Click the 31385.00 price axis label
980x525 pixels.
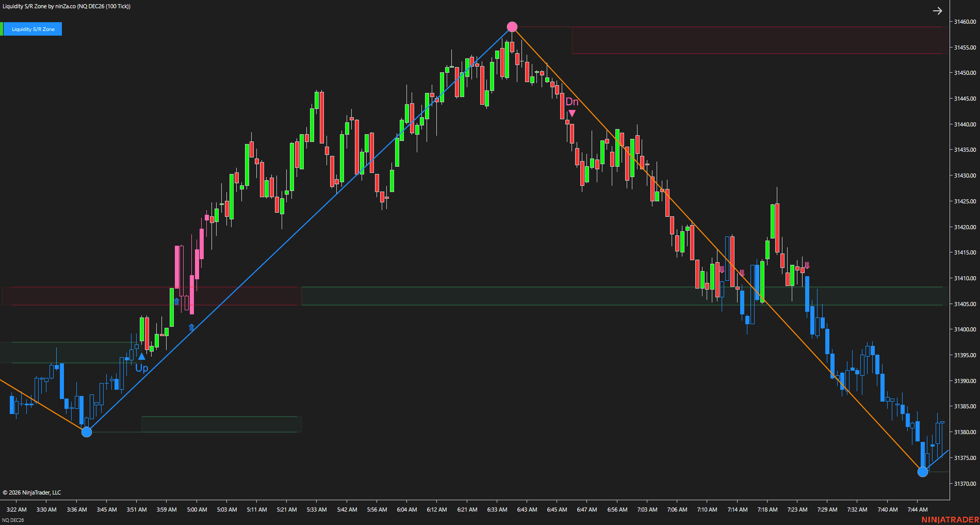965,406
